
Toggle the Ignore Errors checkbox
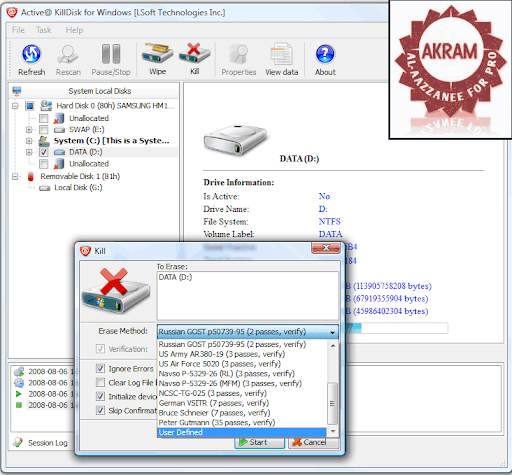[x=100, y=368]
